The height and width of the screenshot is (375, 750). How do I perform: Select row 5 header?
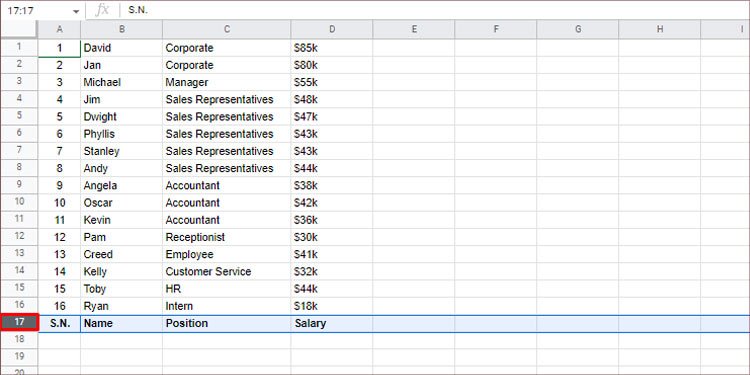pyautogui.click(x=19, y=116)
